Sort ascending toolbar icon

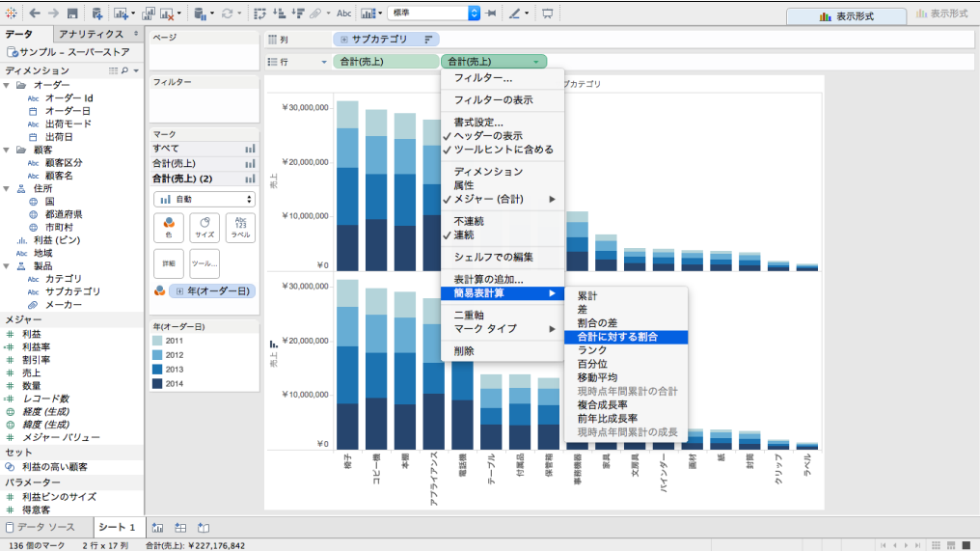click(280, 14)
